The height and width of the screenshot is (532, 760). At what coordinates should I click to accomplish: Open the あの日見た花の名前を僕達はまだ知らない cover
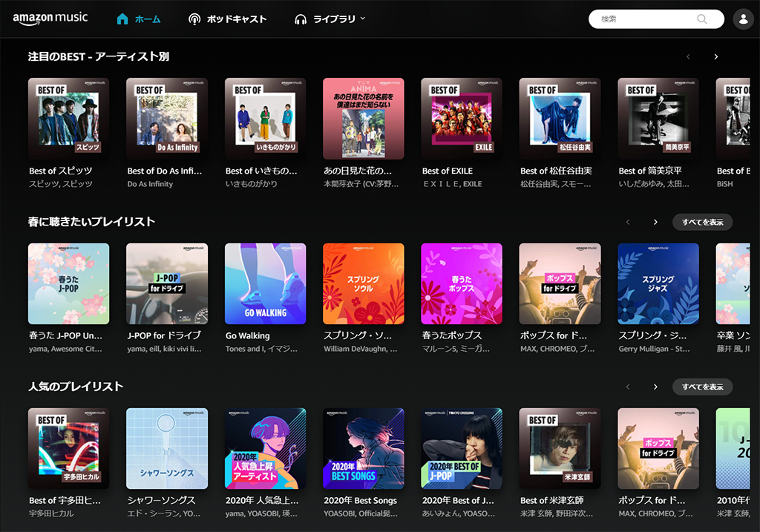[364, 119]
